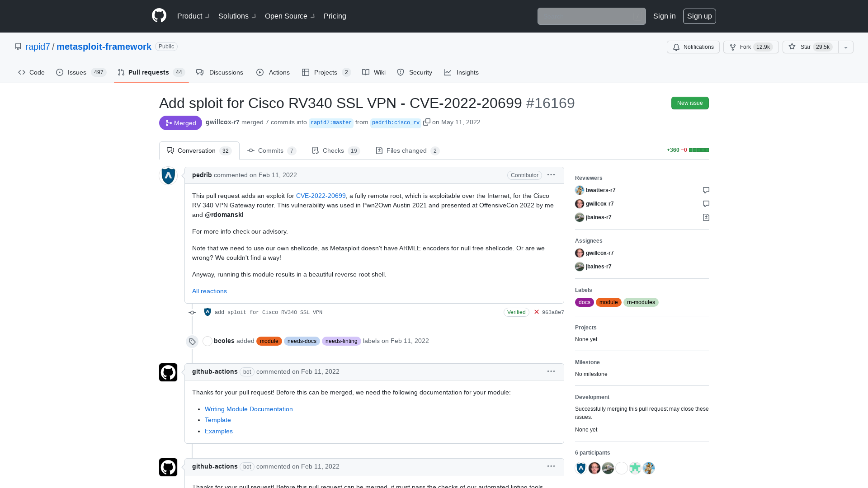Switch to the Issues tab
This screenshot has height=488, width=868.
[x=81, y=72]
